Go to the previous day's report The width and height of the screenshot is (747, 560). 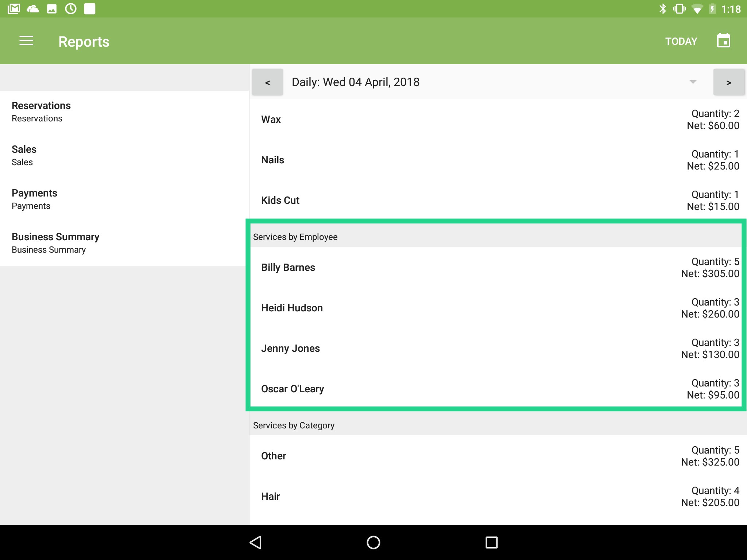coord(267,82)
